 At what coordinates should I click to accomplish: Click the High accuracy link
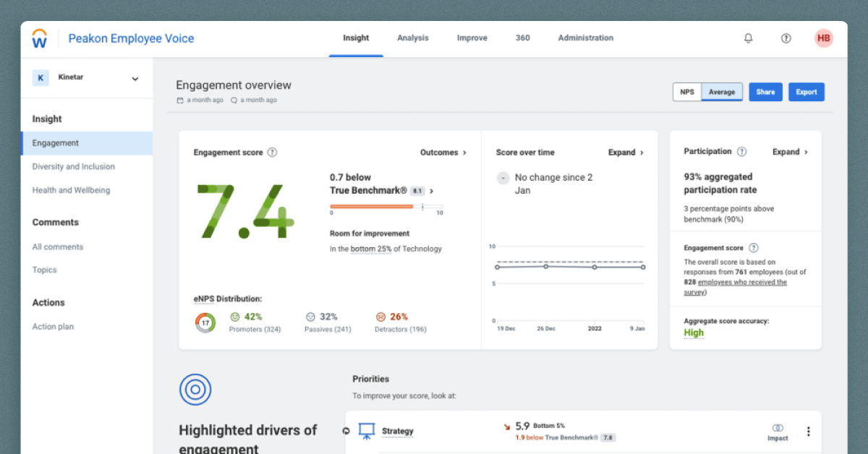(x=694, y=333)
